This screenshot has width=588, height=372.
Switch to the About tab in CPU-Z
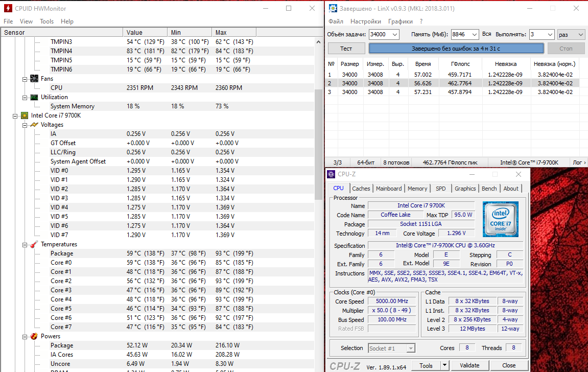point(511,189)
